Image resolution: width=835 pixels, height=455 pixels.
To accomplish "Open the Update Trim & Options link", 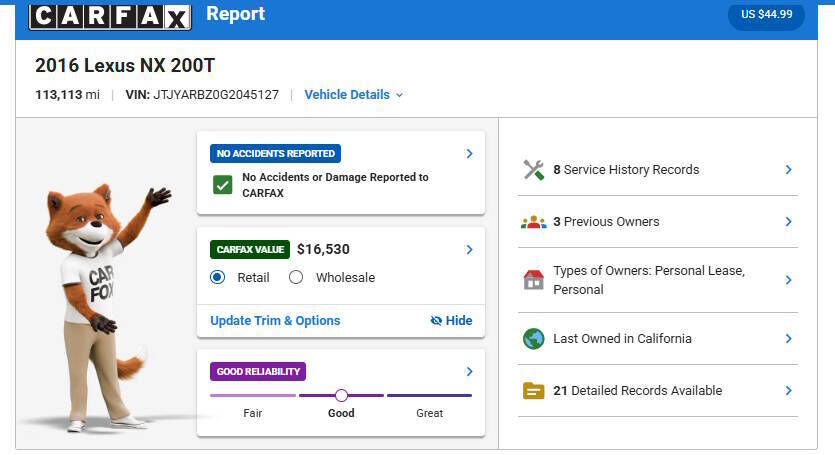I will coord(275,320).
